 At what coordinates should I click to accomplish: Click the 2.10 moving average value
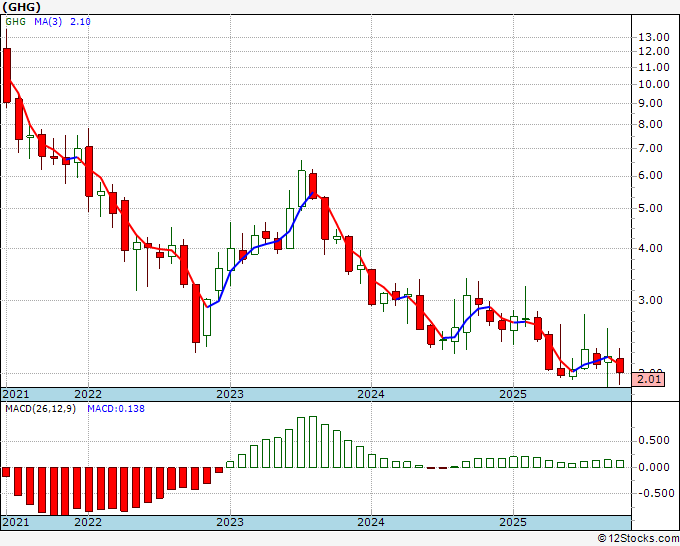pos(80,22)
